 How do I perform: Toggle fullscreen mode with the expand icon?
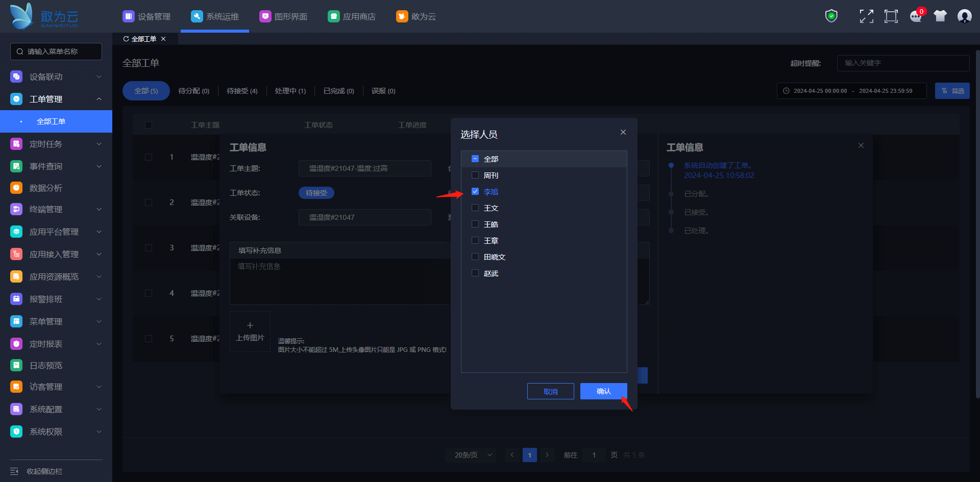tap(866, 16)
